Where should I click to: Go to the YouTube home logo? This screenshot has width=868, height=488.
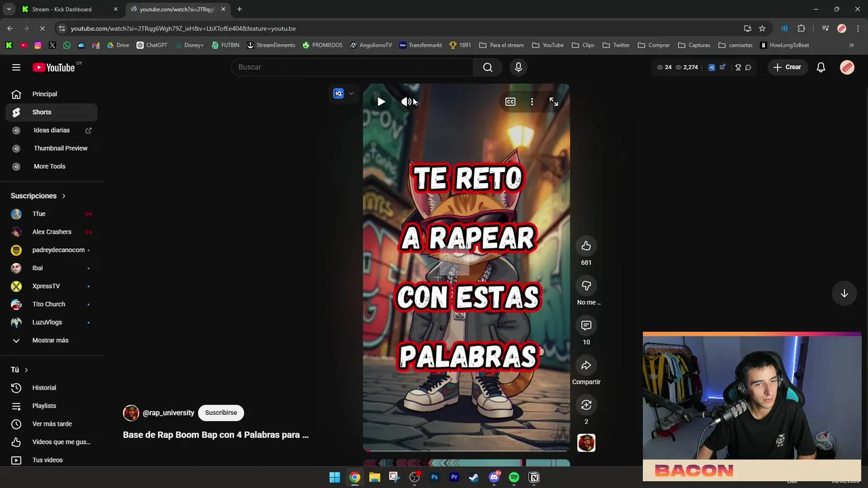(x=54, y=67)
